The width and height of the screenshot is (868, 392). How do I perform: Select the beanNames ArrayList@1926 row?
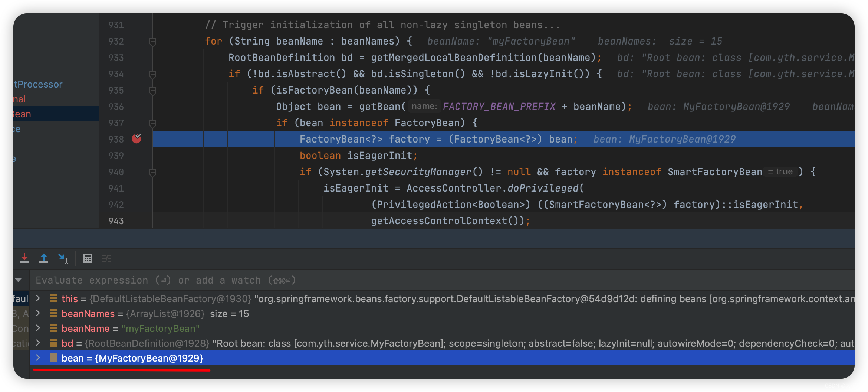coord(442,313)
